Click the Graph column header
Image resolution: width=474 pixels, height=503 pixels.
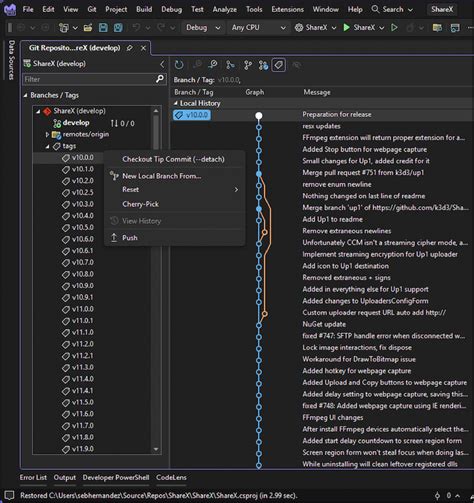click(255, 92)
